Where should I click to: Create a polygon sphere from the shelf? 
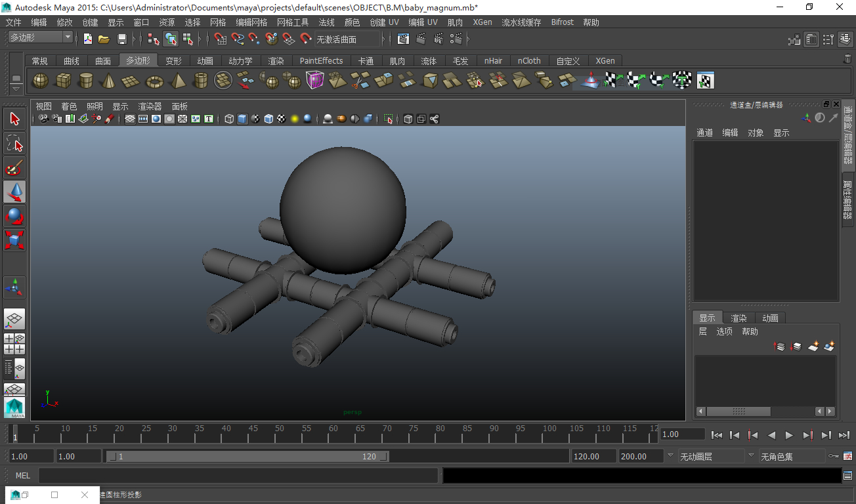pos(41,81)
